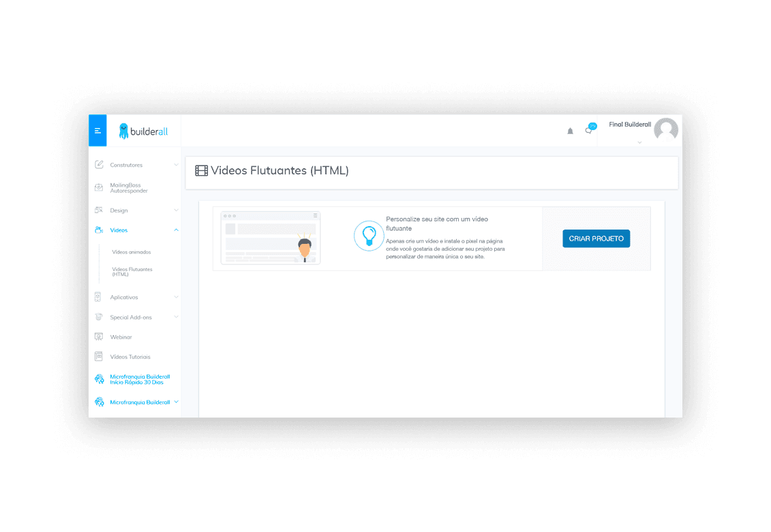
Task: Click the user profile avatar
Action: 666,129
